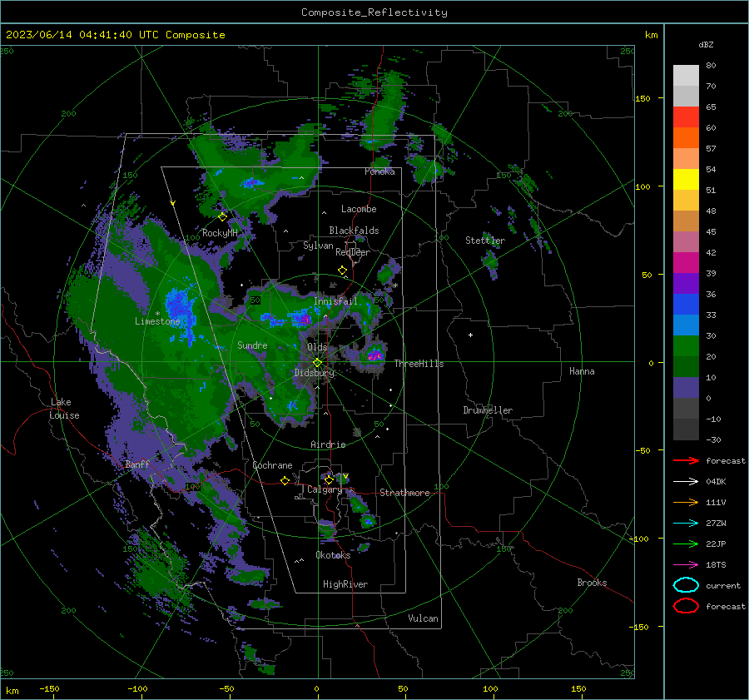Click the Ponoka city label

(x=379, y=171)
